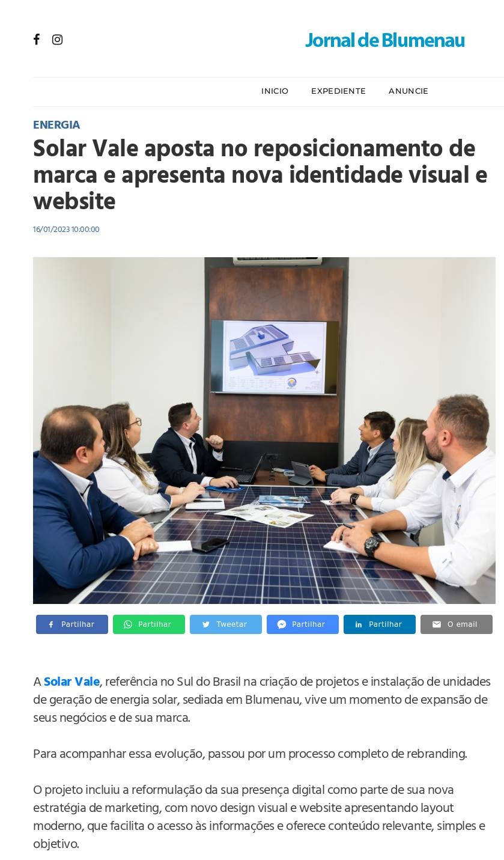Share the article via Facebook Partilhar button
The image size is (504, 860).
[72, 624]
